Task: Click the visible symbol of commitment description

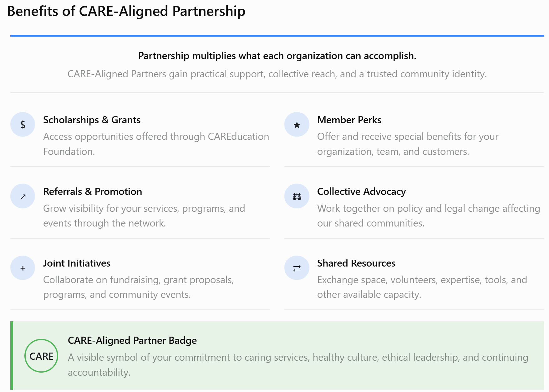Action: pos(298,364)
